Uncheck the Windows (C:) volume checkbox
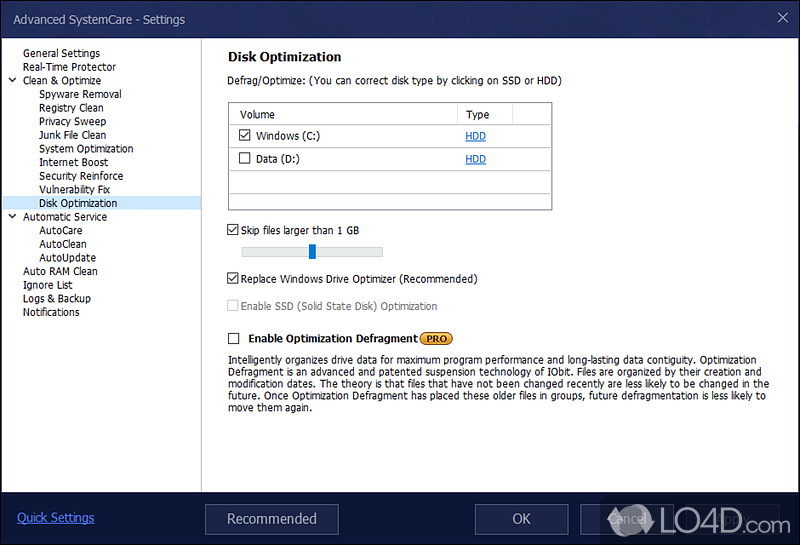 [x=245, y=135]
